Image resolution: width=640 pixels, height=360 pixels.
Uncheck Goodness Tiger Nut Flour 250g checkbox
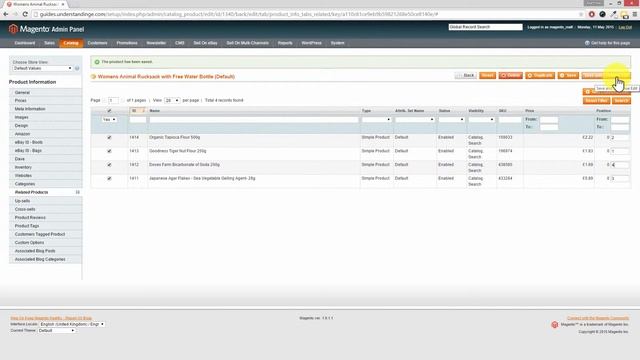(109, 151)
